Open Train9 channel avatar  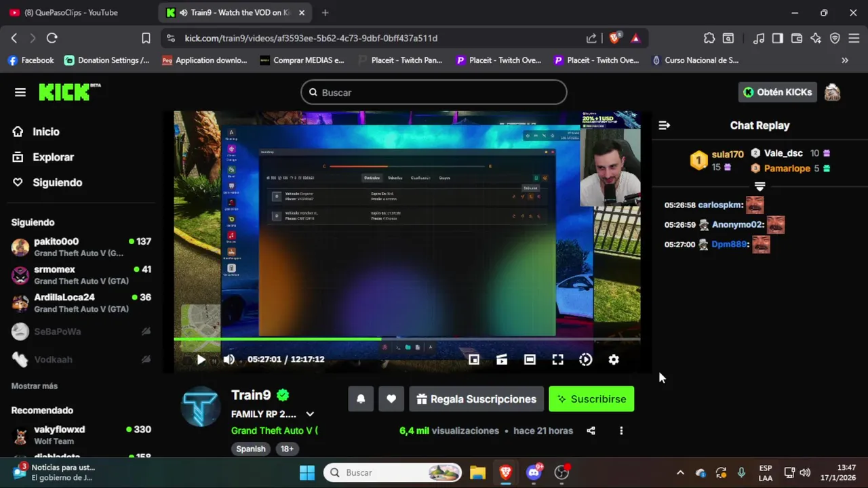coord(201,407)
